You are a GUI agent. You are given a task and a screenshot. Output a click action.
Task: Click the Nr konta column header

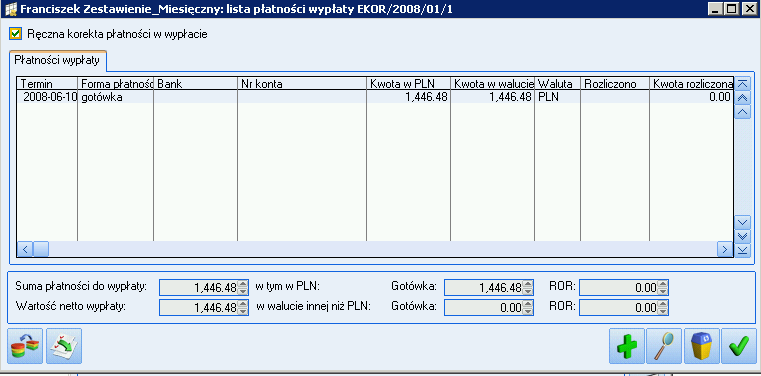(x=302, y=83)
